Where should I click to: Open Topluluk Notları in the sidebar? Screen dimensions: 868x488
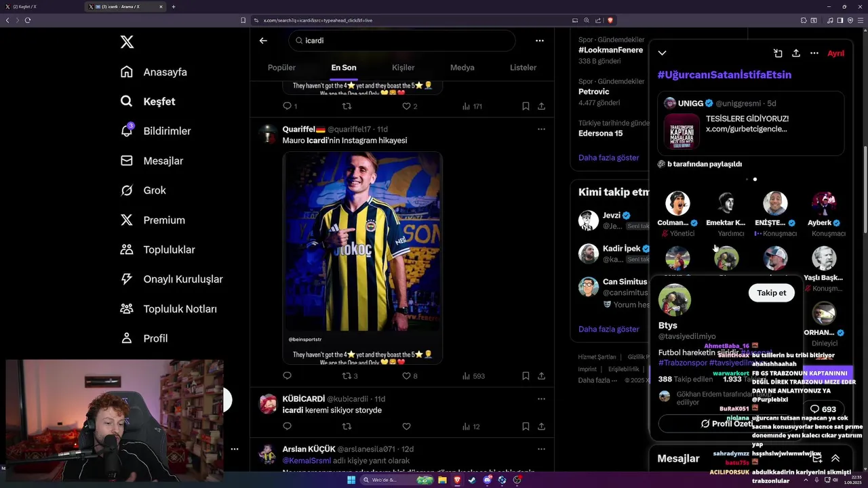tap(168, 309)
